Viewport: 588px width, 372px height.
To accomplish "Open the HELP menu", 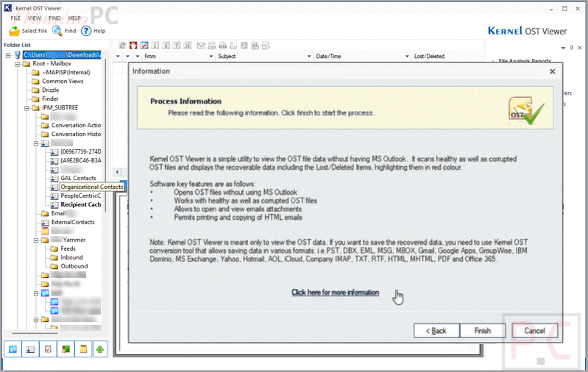I will click(x=74, y=18).
